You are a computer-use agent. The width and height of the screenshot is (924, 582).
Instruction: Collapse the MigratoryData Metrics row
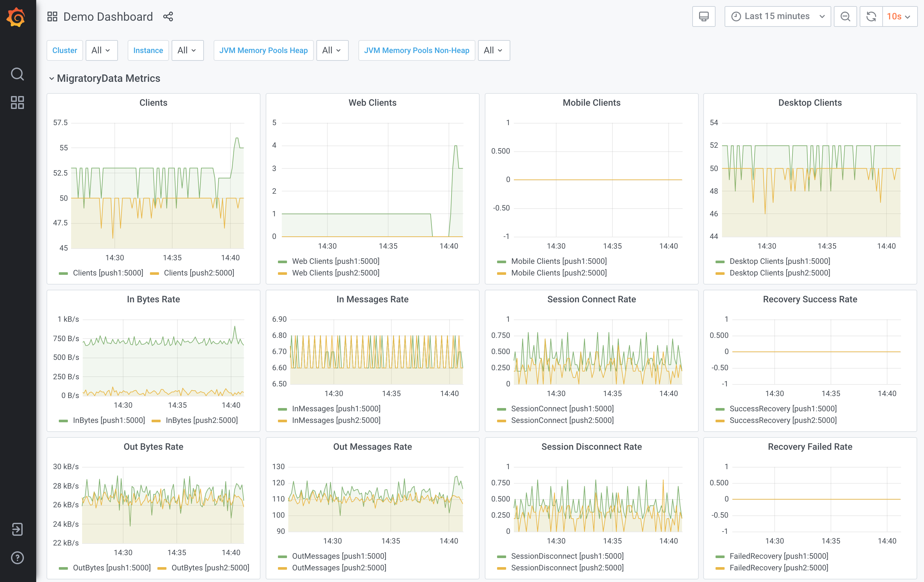coord(108,78)
